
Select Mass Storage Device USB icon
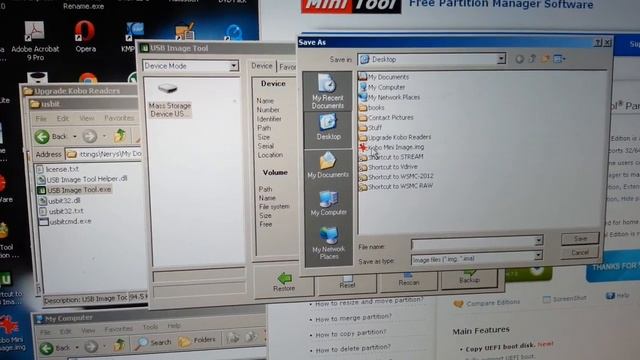point(169,100)
